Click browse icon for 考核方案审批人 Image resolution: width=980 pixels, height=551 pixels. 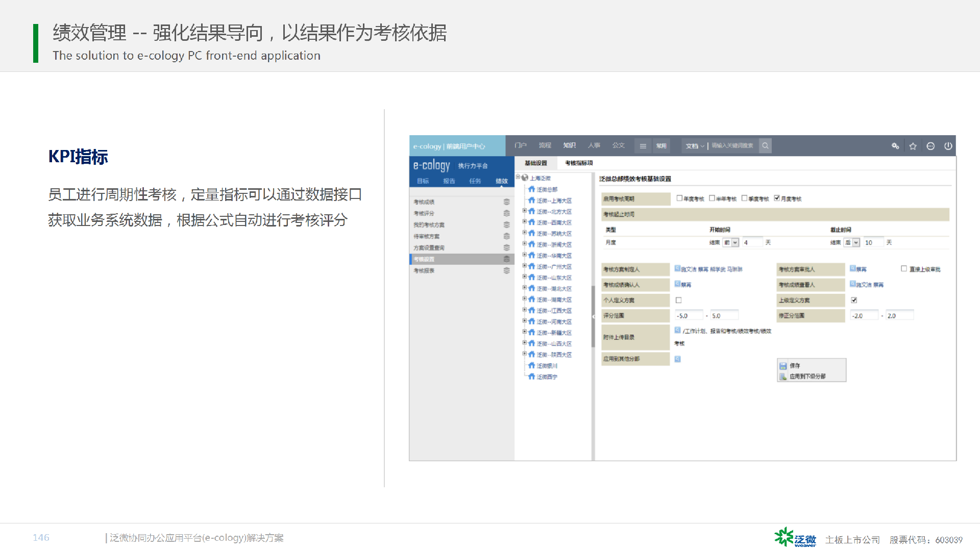(853, 268)
